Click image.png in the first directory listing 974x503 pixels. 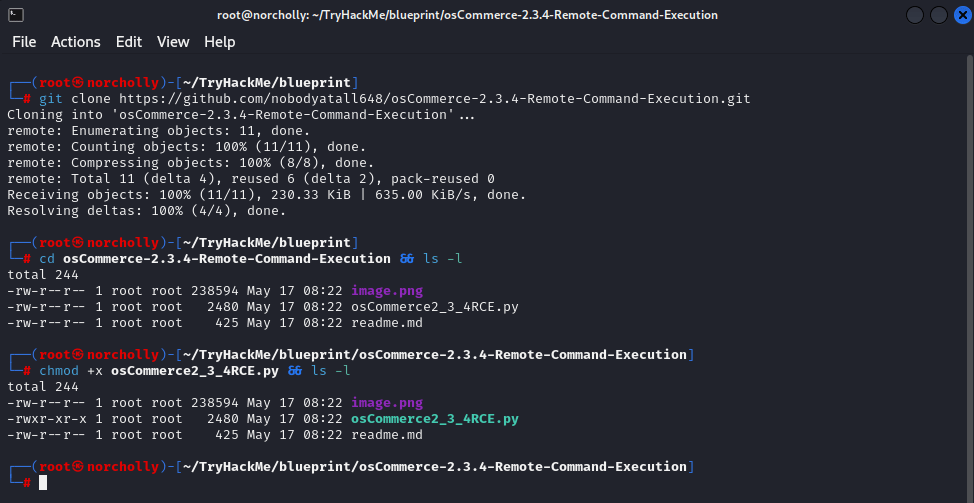tap(387, 291)
